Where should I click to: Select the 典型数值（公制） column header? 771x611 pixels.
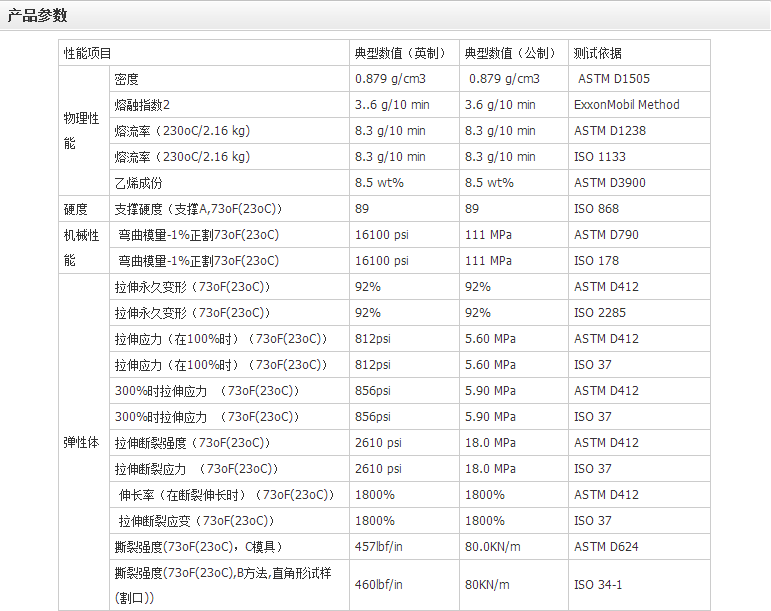click(x=514, y=53)
